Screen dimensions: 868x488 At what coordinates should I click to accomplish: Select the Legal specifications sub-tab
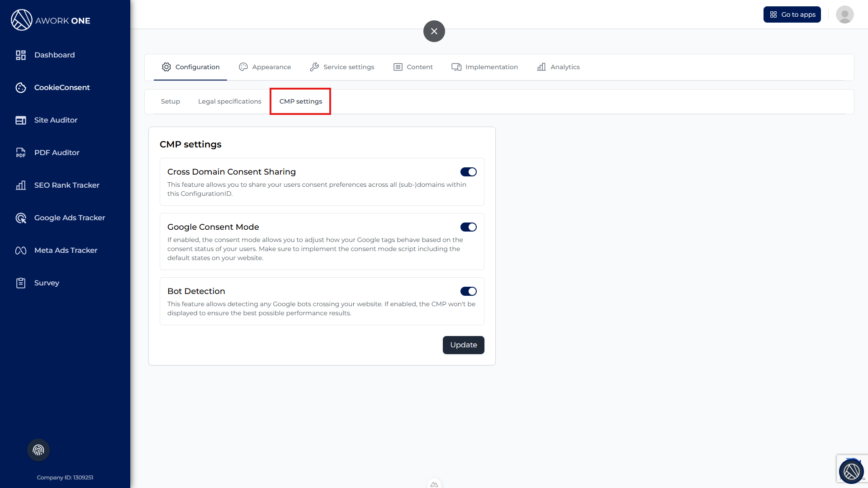pyautogui.click(x=230, y=101)
